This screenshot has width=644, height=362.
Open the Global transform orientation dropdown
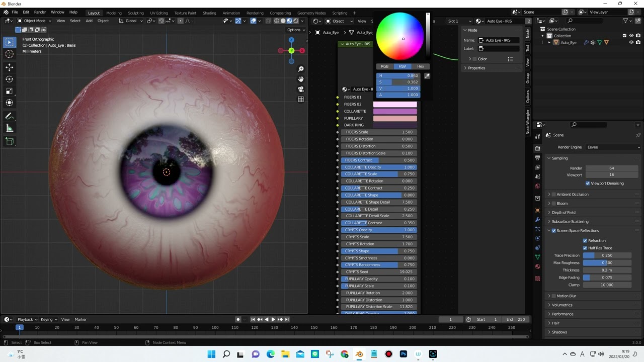[x=131, y=21]
